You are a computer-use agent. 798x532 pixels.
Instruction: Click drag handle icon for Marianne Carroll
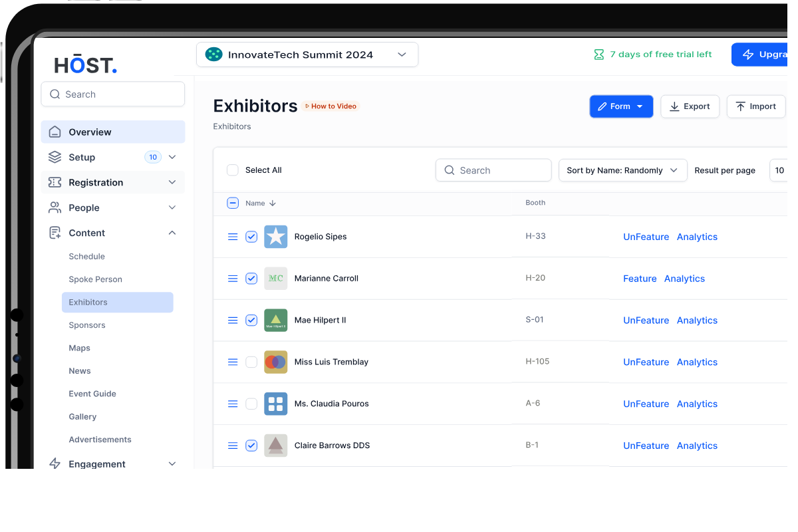tap(233, 279)
